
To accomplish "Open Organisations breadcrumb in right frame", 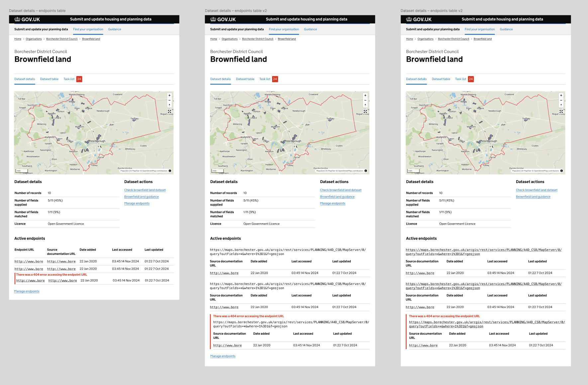I will (x=426, y=39).
